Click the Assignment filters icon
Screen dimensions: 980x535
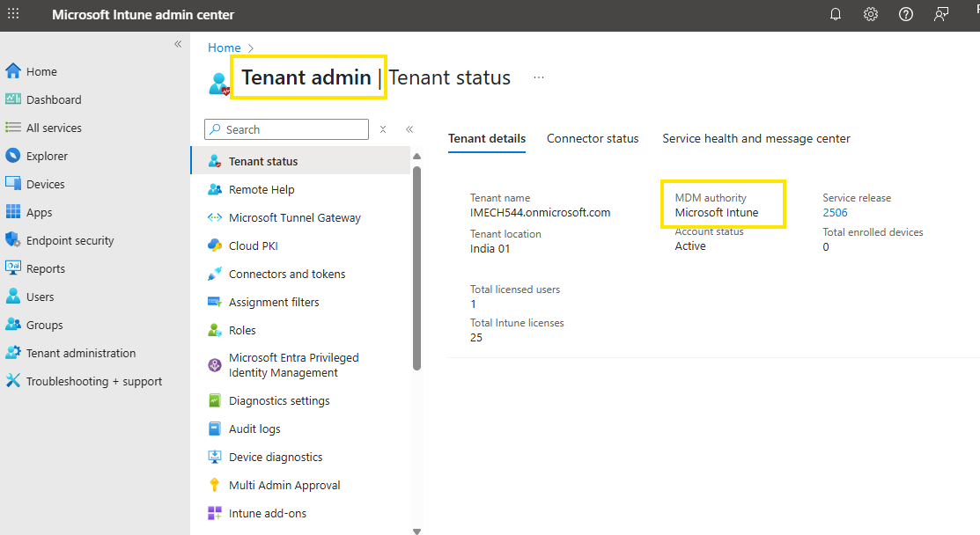[214, 302]
